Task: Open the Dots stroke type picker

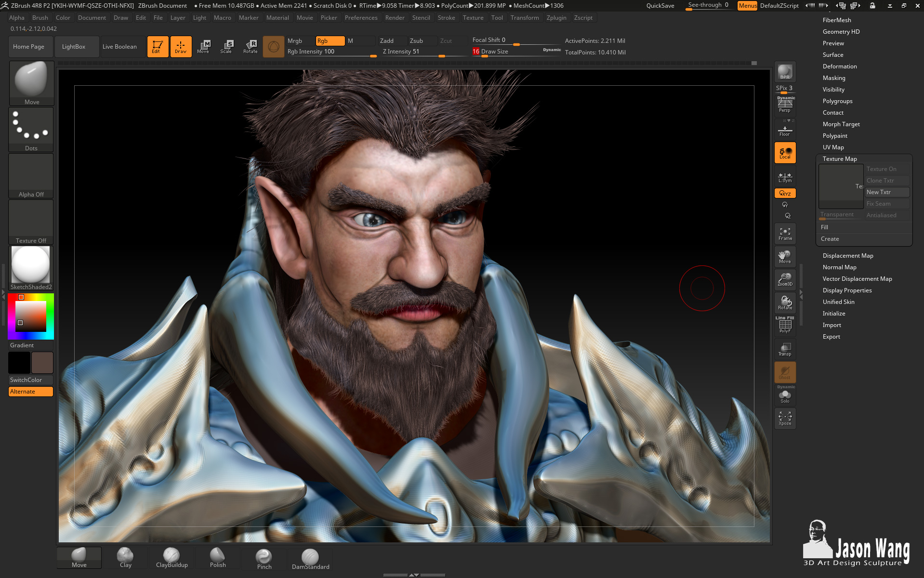Action: (x=31, y=130)
